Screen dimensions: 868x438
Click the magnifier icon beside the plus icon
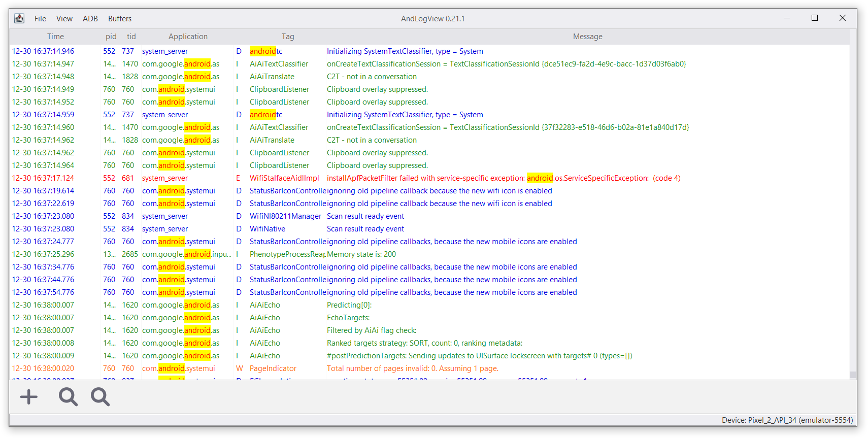pyautogui.click(x=68, y=397)
